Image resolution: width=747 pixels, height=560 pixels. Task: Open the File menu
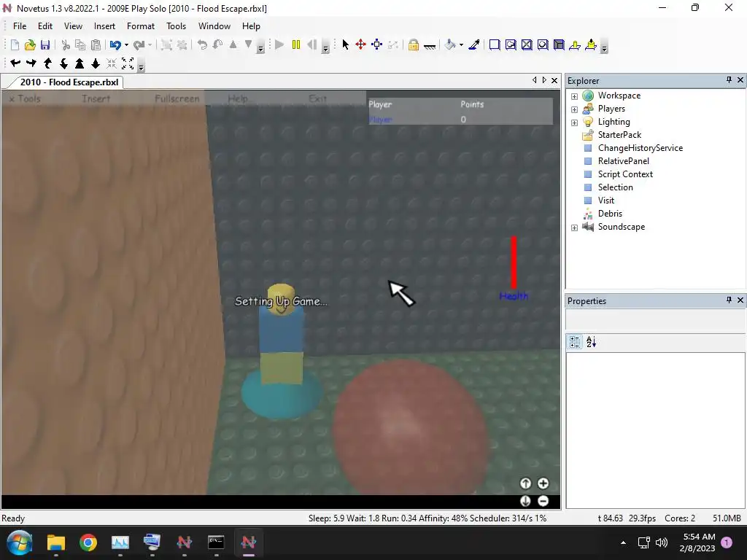20,26
